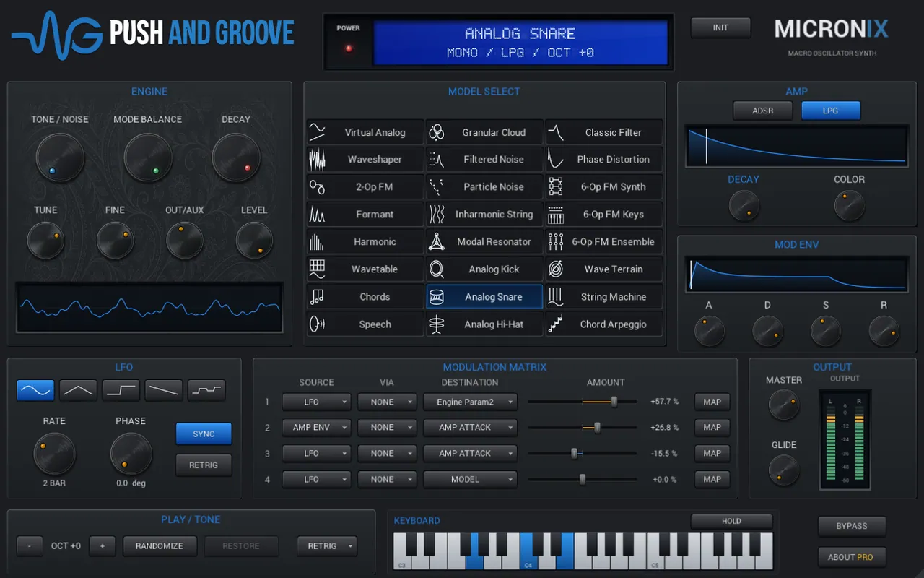Select the Particle Noise model entry
Screen dimensions: 924x578
484,186
